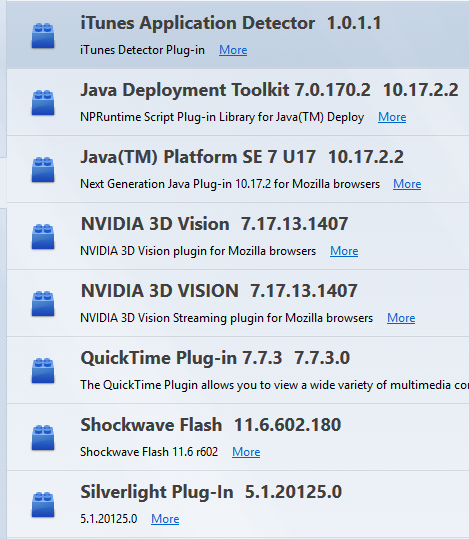The width and height of the screenshot is (469, 539).
Task: Select QuickTime Plug-in 7.7.3 title
Action: pos(181,358)
